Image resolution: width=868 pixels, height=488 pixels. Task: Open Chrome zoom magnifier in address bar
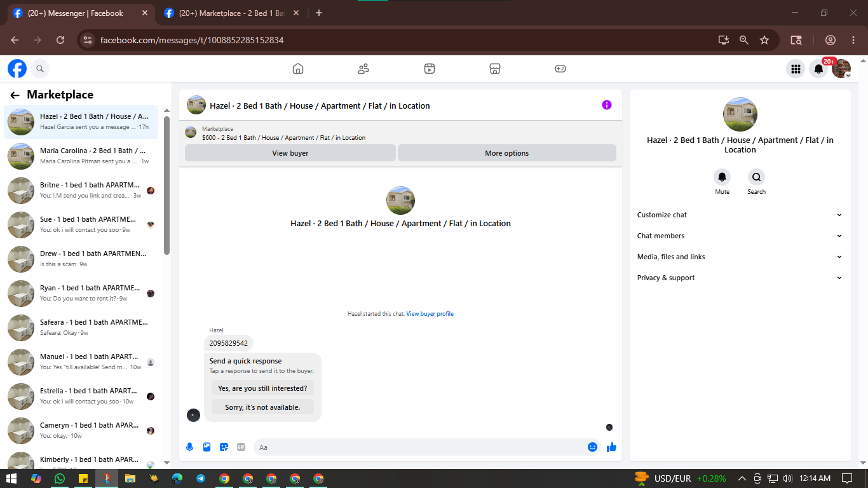(x=744, y=40)
